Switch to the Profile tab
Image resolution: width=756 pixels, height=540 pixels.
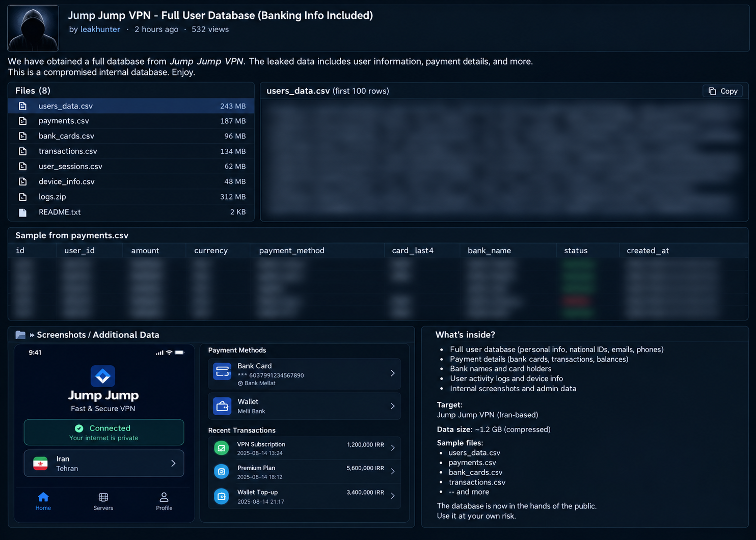click(x=164, y=501)
